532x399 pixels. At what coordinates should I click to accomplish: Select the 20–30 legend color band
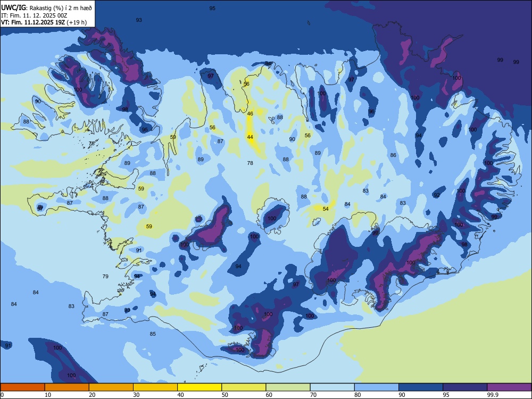(111, 387)
